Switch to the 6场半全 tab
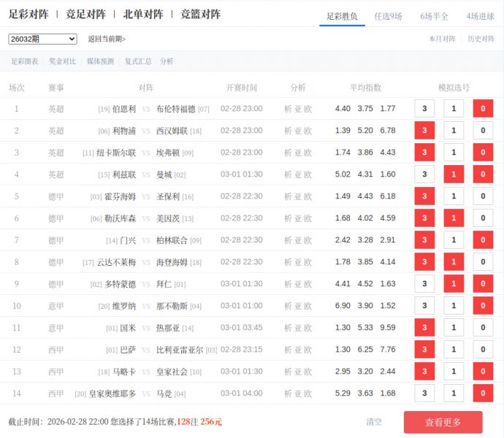The width and height of the screenshot is (504, 438). [x=434, y=15]
